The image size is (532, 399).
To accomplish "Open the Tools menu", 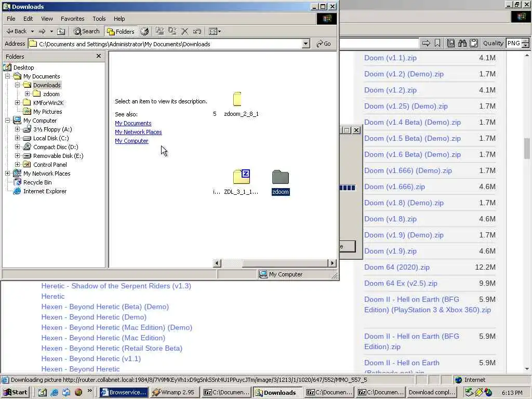I will [99, 19].
